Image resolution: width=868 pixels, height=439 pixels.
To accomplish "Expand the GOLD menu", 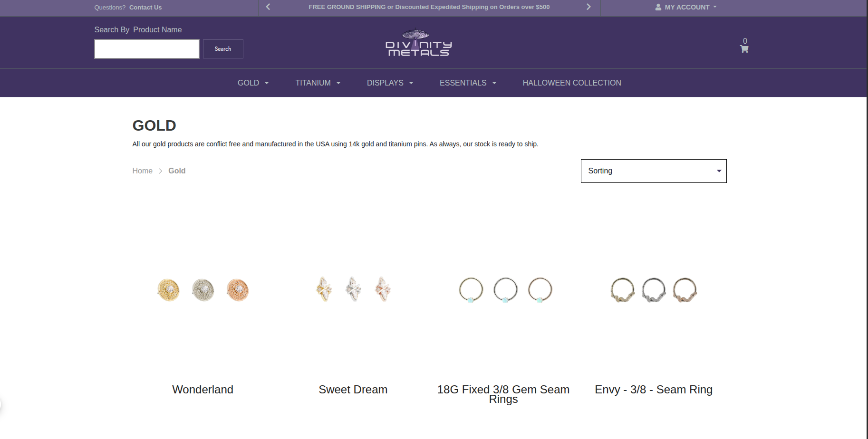I will (x=253, y=83).
